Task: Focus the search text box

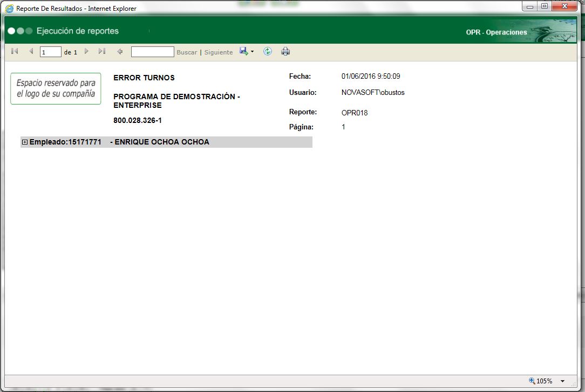Action: tap(152, 52)
